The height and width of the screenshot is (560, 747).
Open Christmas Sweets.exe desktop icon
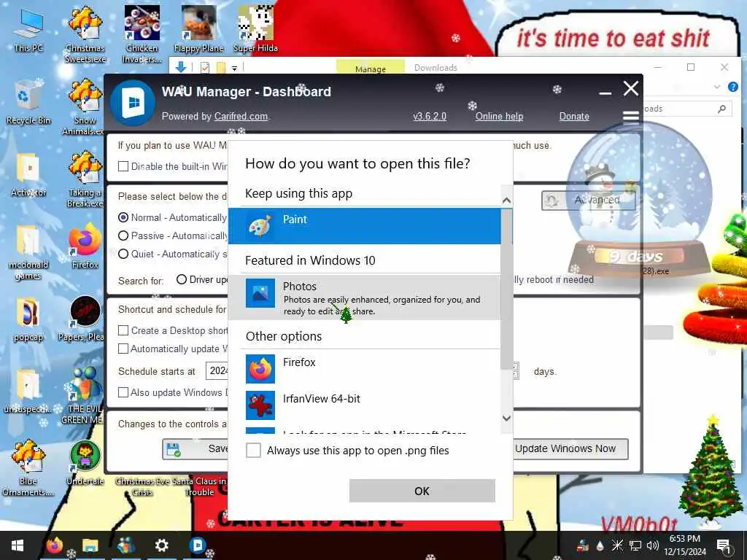[85, 34]
